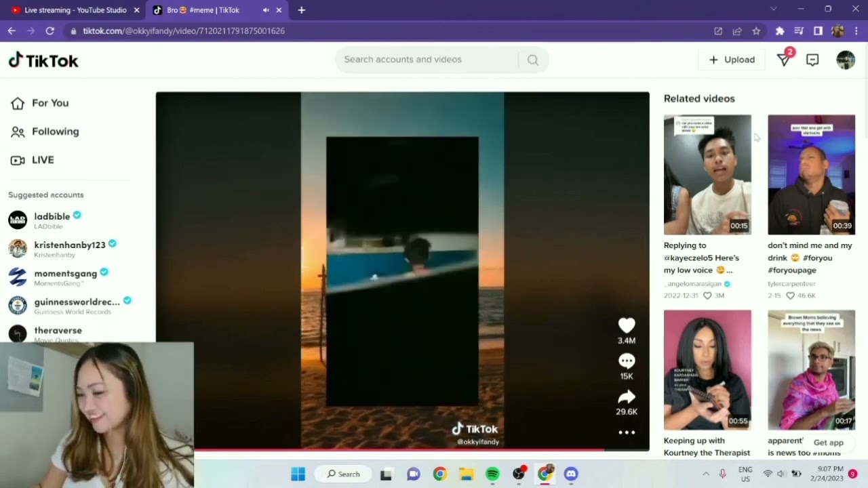Image resolution: width=868 pixels, height=488 pixels.
Task: Click the Suggested accounts label
Action: click(46, 195)
